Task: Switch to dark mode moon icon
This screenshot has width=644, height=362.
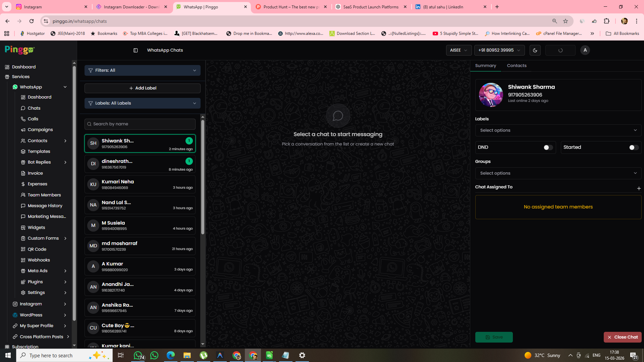Action: (x=535, y=50)
